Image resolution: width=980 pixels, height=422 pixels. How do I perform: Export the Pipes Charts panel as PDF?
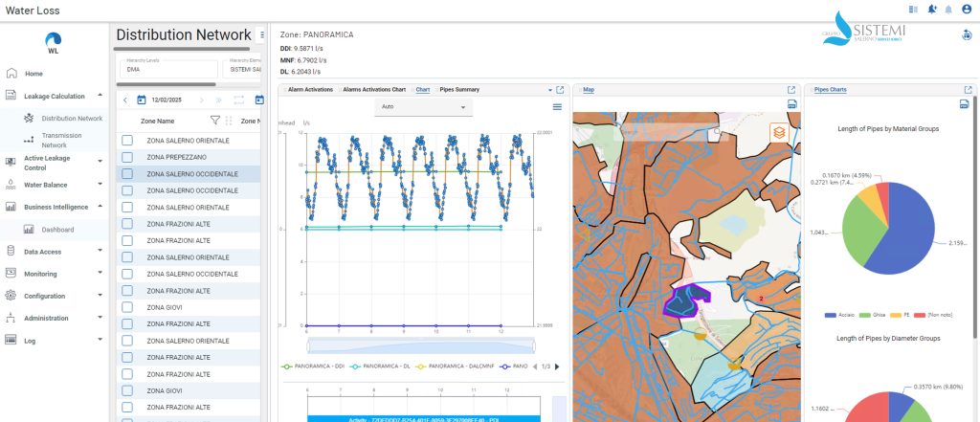point(965,104)
